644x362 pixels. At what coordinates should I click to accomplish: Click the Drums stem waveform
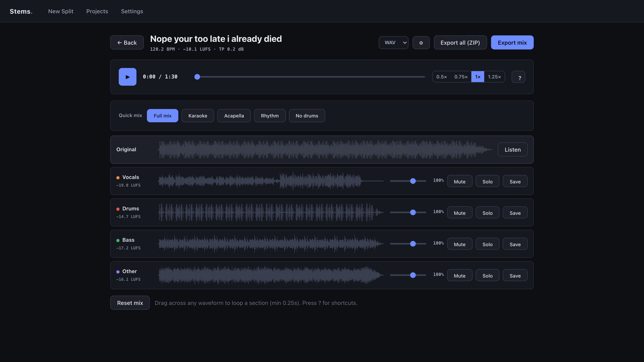click(x=271, y=212)
